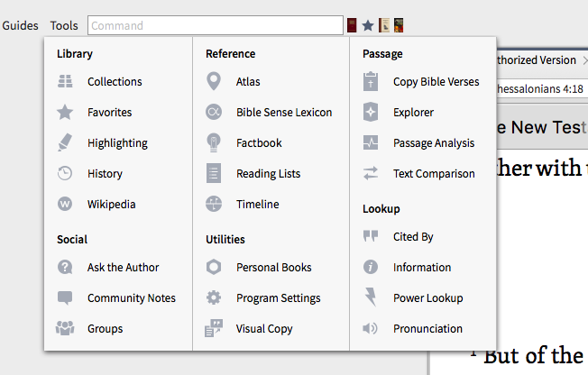588x375 pixels.
Task: Open the Factbook
Action: click(x=259, y=143)
